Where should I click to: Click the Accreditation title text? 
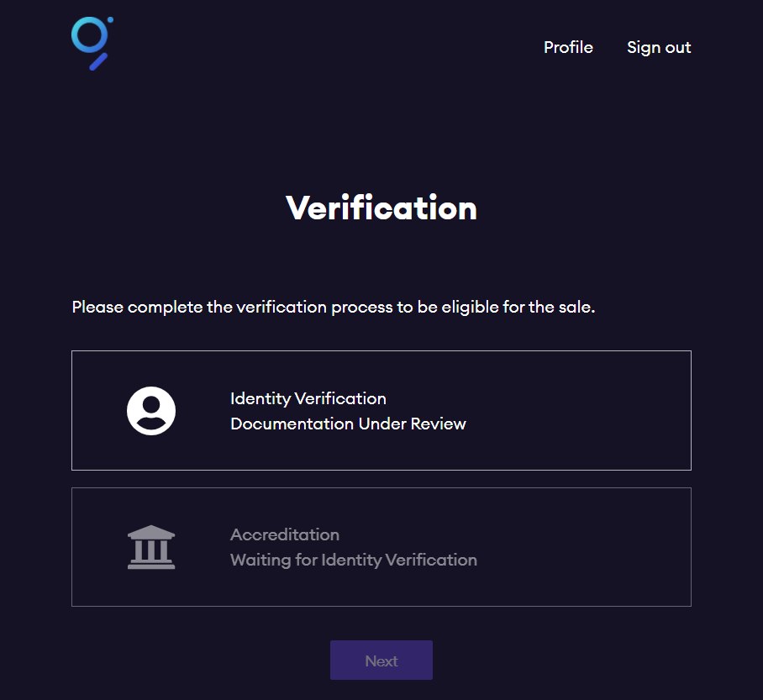tap(285, 534)
